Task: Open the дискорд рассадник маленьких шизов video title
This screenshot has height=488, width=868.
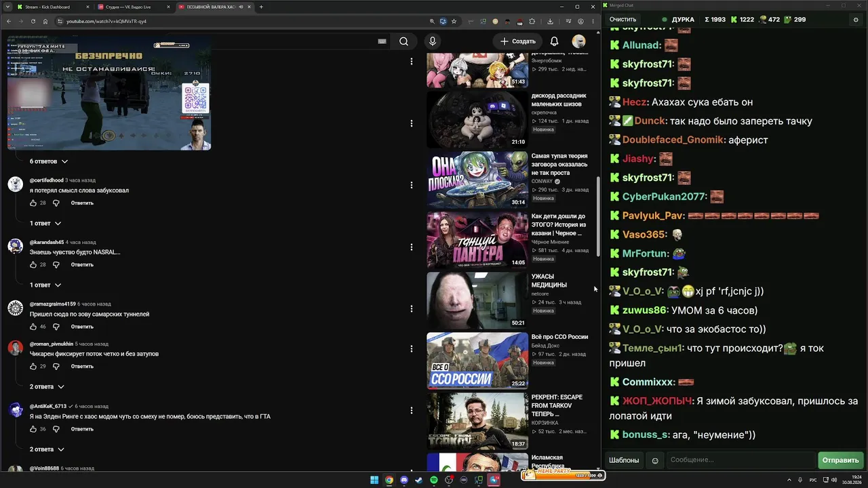Action: [x=559, y=100]
